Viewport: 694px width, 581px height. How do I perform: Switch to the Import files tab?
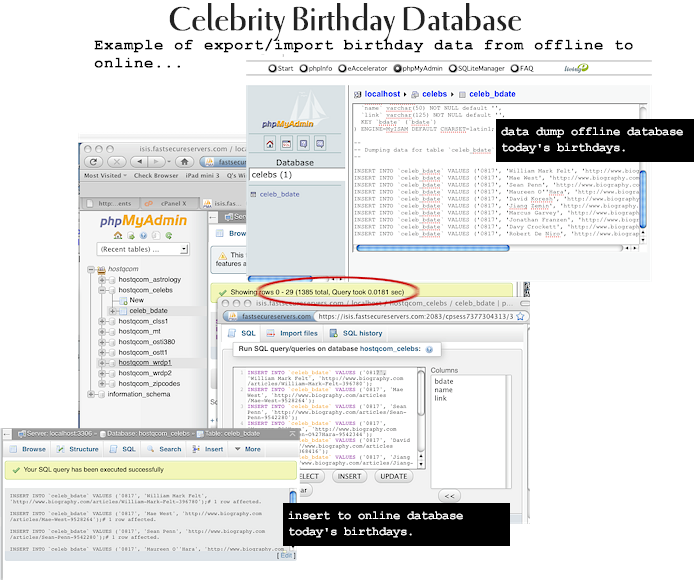(x=292, y=333)
